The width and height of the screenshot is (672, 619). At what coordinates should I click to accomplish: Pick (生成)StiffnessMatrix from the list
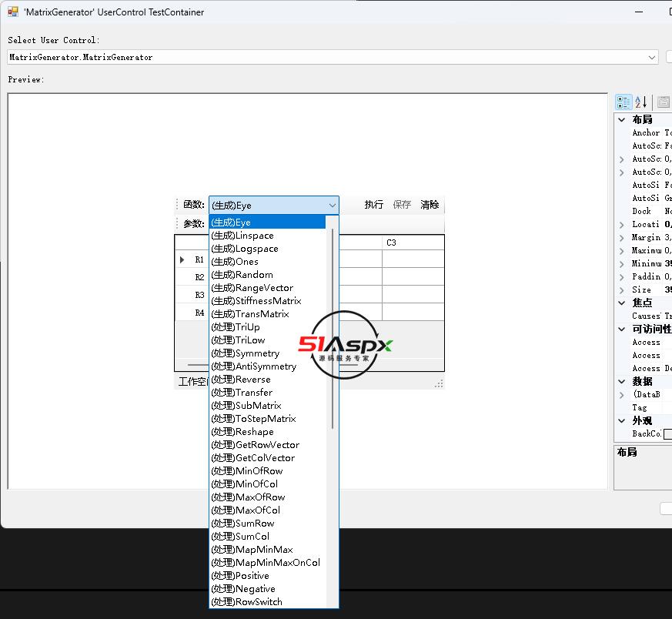click(256, 301)
